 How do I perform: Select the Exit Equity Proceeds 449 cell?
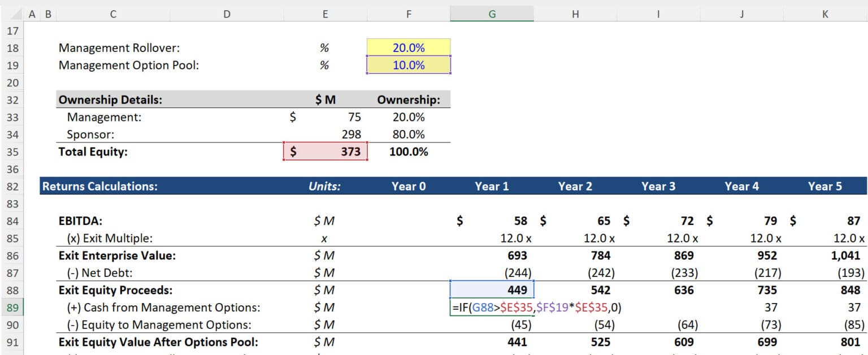point(492,290)
